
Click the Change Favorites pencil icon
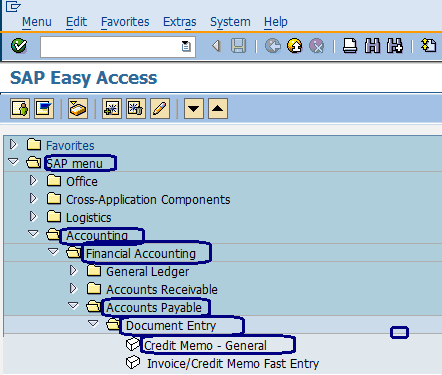click(x=160, y=108)
